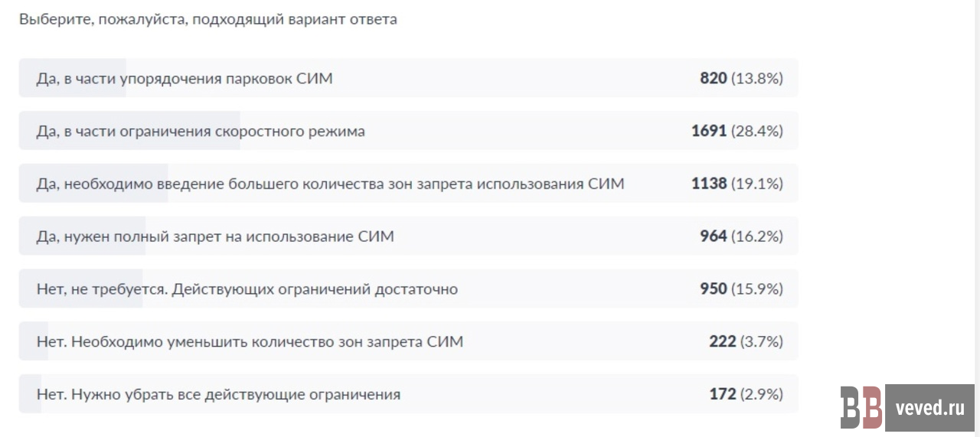Click the 172 vote count

[722, 395]
